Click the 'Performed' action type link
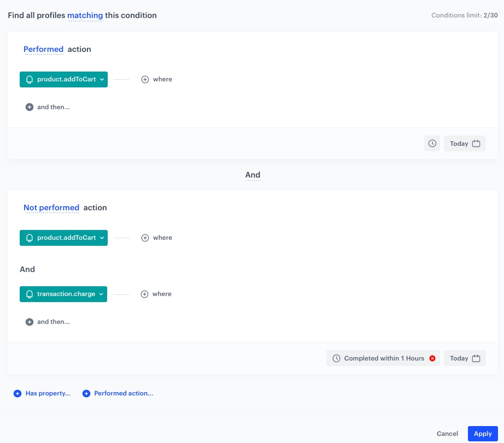The width and height of the screenshot is (504, 443). point(44,49)
